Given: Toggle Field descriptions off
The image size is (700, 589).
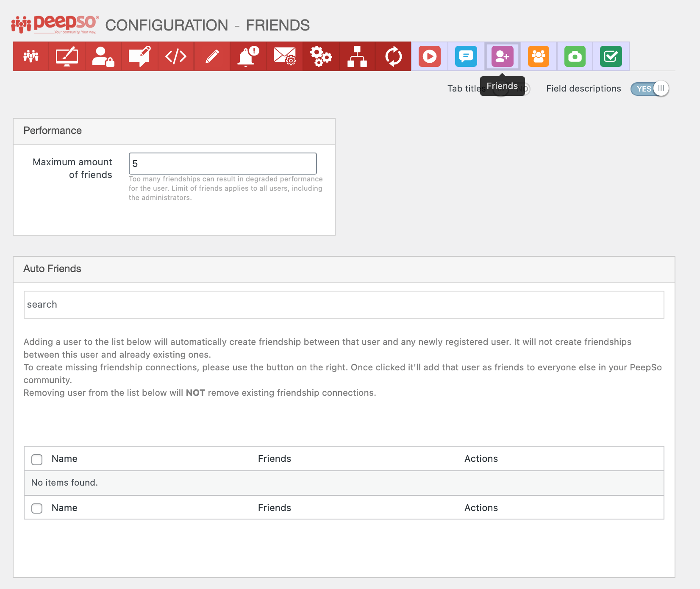Looking at the screenshot, I should pos(650,89).
